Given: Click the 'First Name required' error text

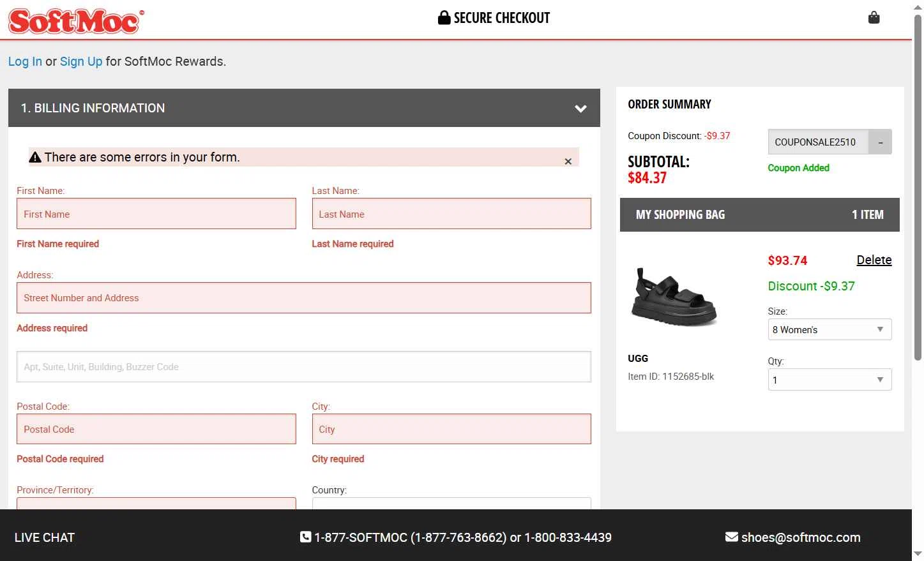Looking at the screenshot, I should pyautogui.click(x=57, y=244).
